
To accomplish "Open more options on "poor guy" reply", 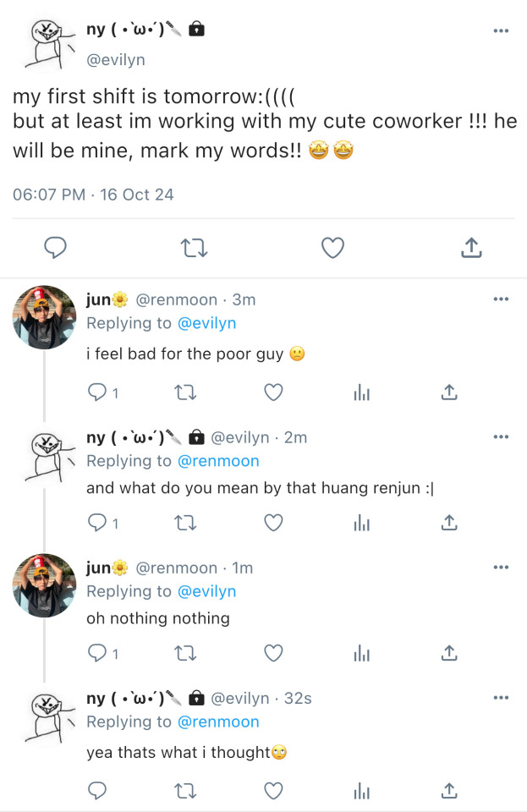I will pos(501,299).
